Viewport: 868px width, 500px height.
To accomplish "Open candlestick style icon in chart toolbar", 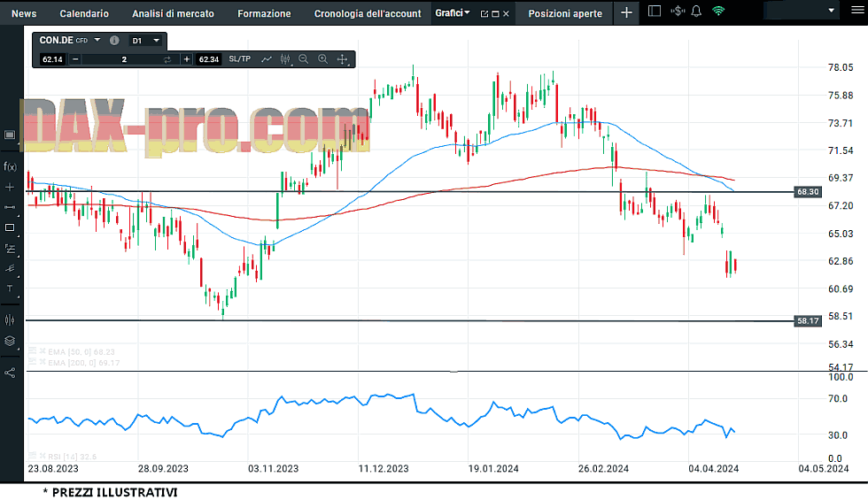I will (x=285, y=59).
